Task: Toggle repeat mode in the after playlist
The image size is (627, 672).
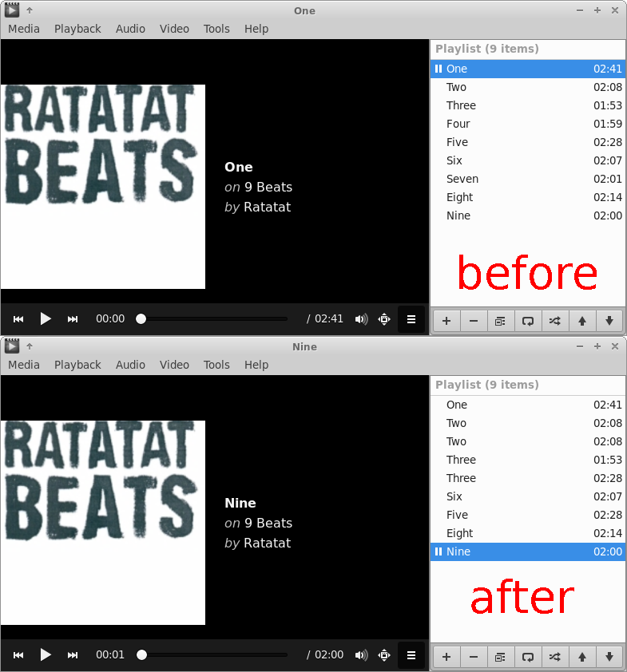Action: coord(527,657)
